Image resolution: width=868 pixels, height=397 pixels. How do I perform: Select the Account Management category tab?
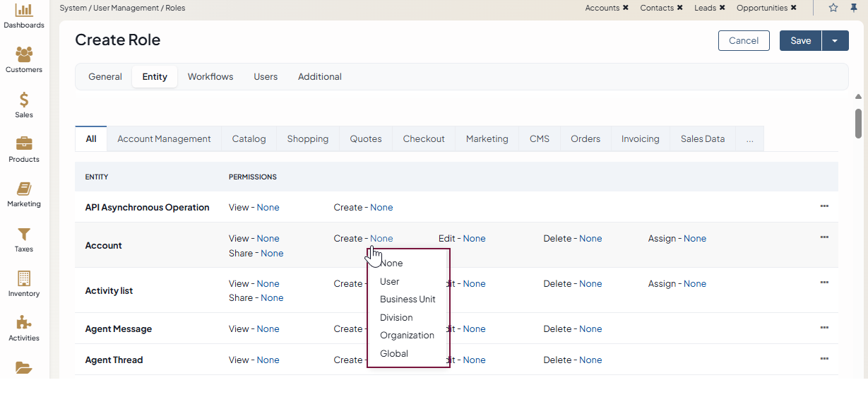tap(164, 139)
